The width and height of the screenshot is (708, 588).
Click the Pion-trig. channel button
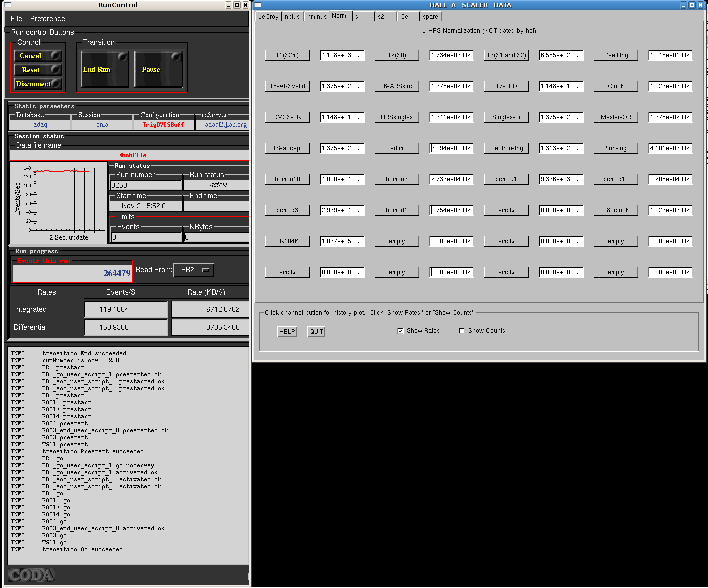(616, 148)
